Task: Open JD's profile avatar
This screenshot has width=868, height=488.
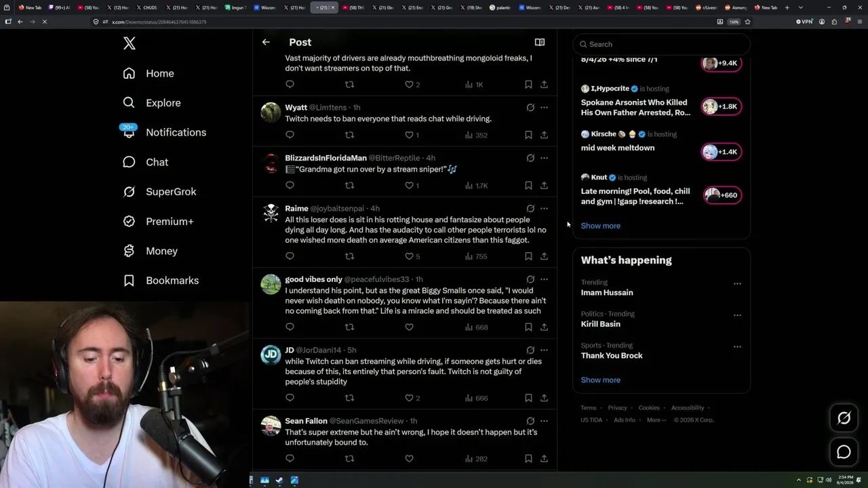Action: (x=271, y=354)
